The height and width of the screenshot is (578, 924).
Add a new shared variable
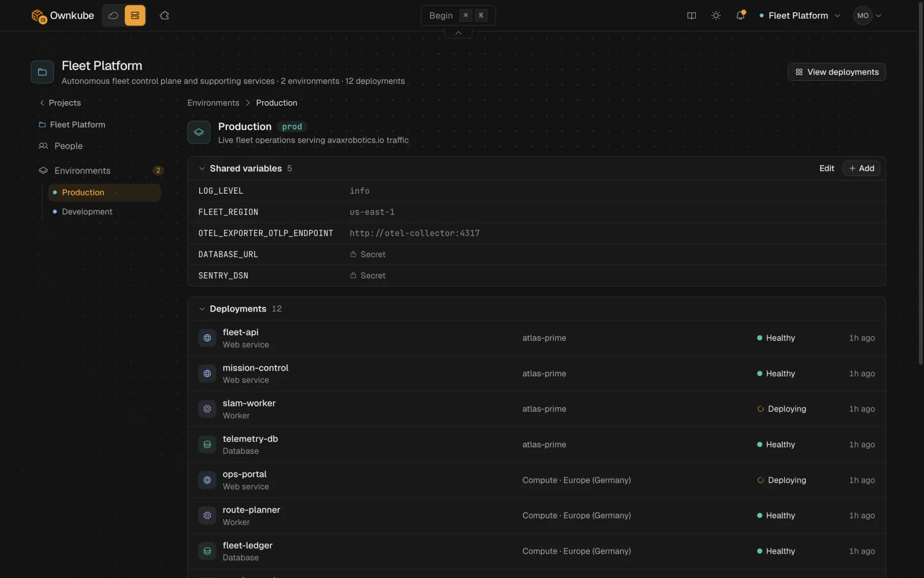(861, 168)
